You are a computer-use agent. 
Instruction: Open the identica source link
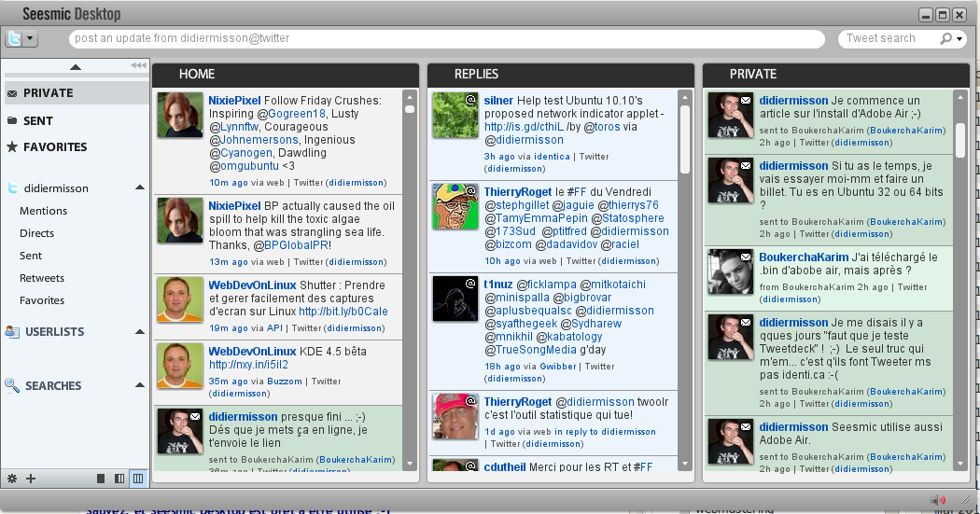click(552, 157)
